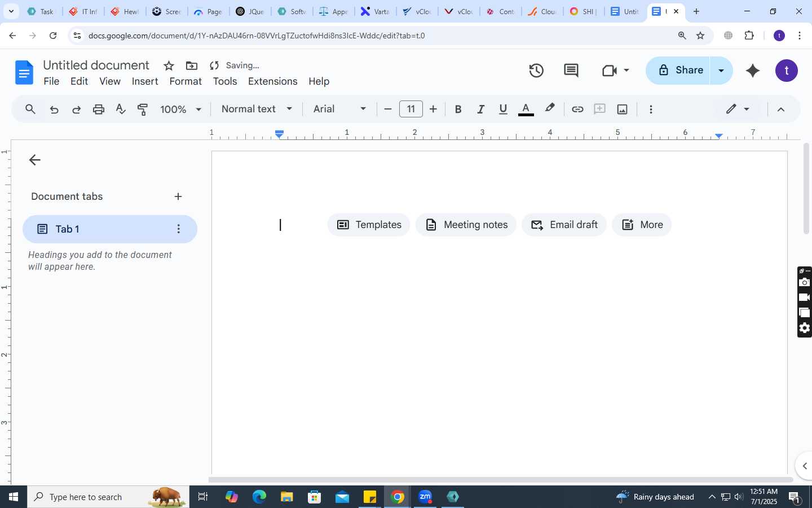Open the Tools menu

(225, 81)
